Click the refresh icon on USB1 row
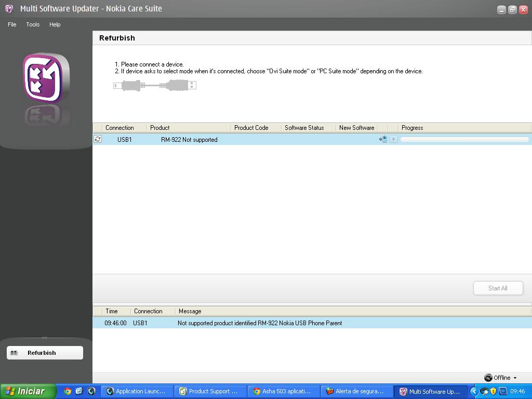Image resolution: width=532 pixels, height=399 pixels. [98, 139]
